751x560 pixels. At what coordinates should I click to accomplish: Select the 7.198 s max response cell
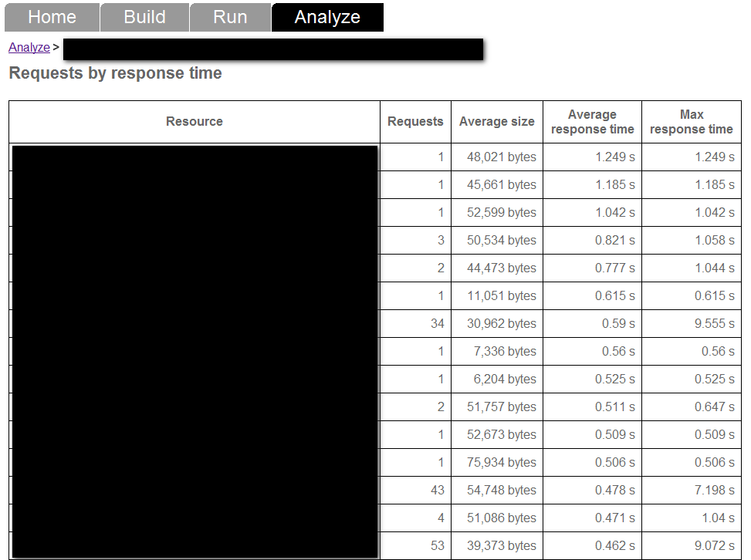tap(715, 491)
